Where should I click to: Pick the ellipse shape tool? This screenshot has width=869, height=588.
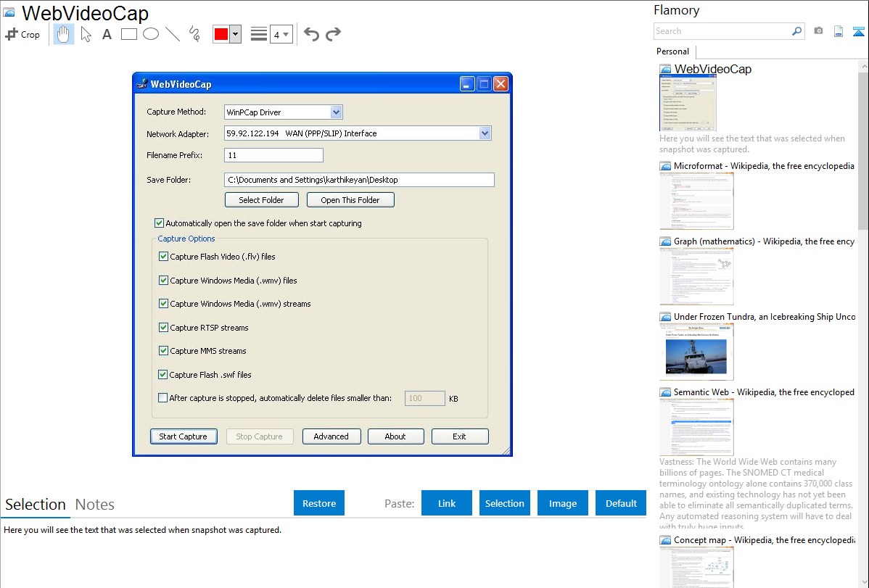click(x=151, y=34)
